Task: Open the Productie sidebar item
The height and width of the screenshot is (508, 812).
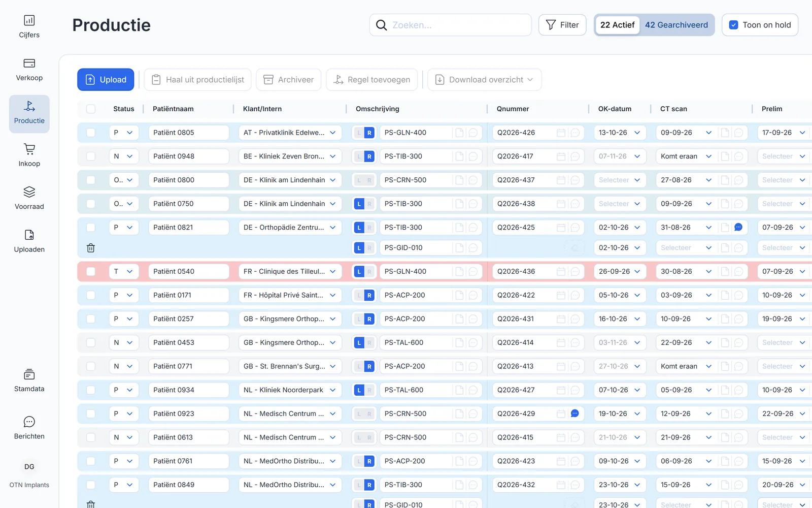Action: [x=29, y=113]
